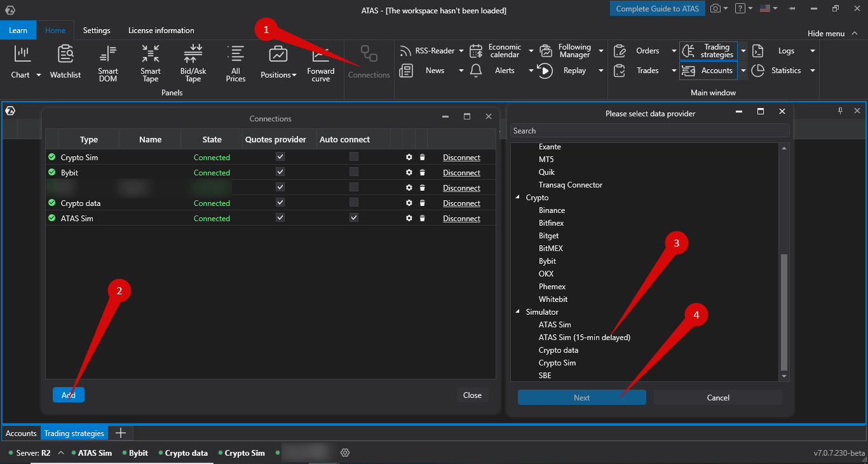Toggle Quotes provider for Bybit
868x464 pixels.
pos(280,172)
